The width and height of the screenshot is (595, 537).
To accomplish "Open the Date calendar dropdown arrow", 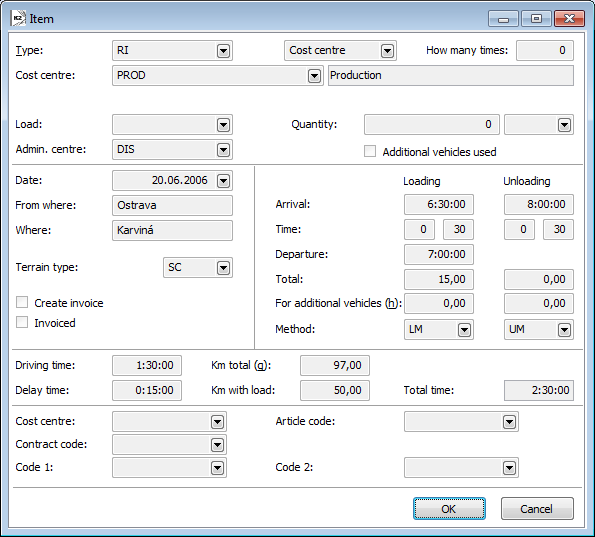I will (223, 181).
